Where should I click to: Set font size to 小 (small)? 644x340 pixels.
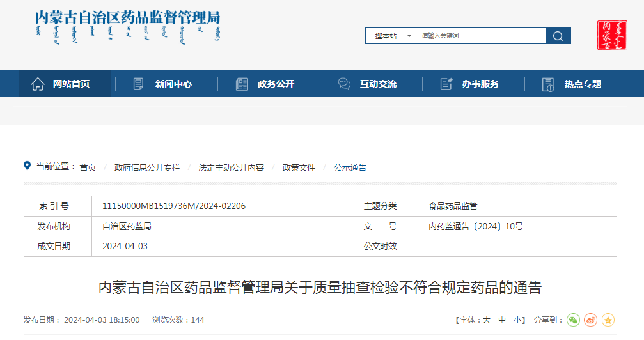pyautogui.click(x=517, y=320)
